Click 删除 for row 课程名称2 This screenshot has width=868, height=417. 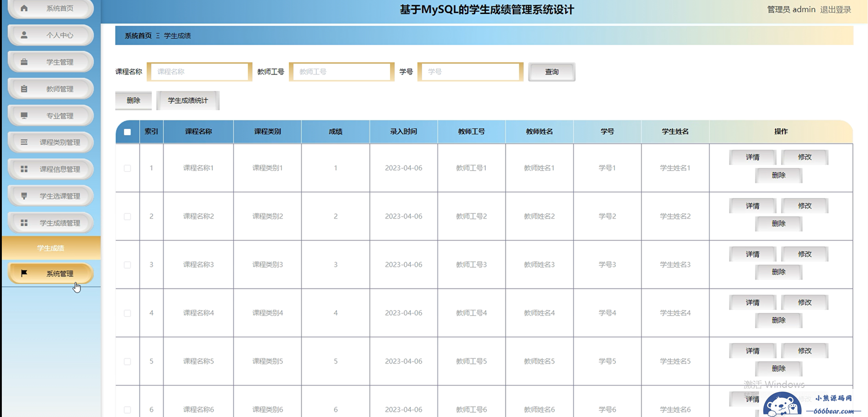pos(778,224)
